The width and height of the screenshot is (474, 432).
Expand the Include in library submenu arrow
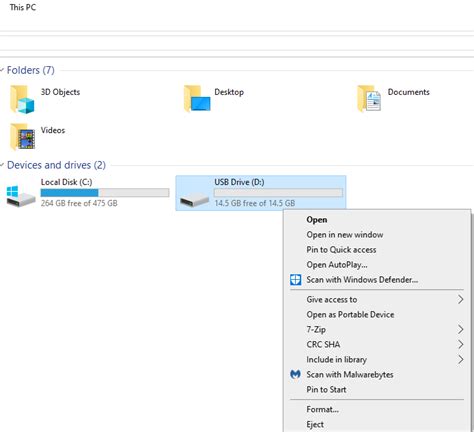(x=460, y=359)
